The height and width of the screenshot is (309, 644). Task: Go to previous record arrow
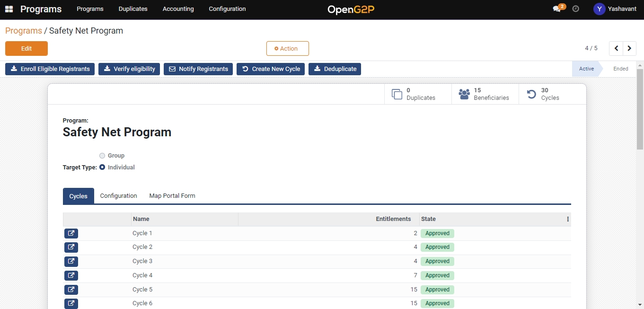tap(616, 48)
